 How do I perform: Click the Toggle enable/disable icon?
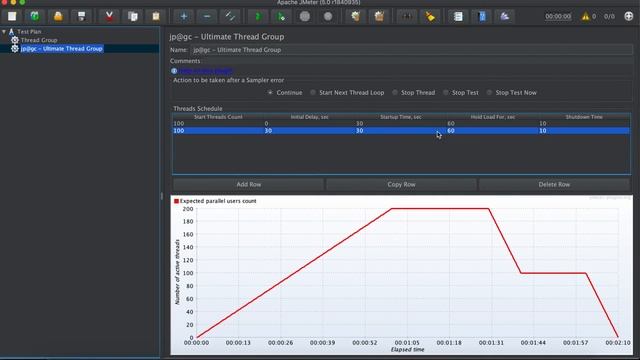(x=230, y=16)
